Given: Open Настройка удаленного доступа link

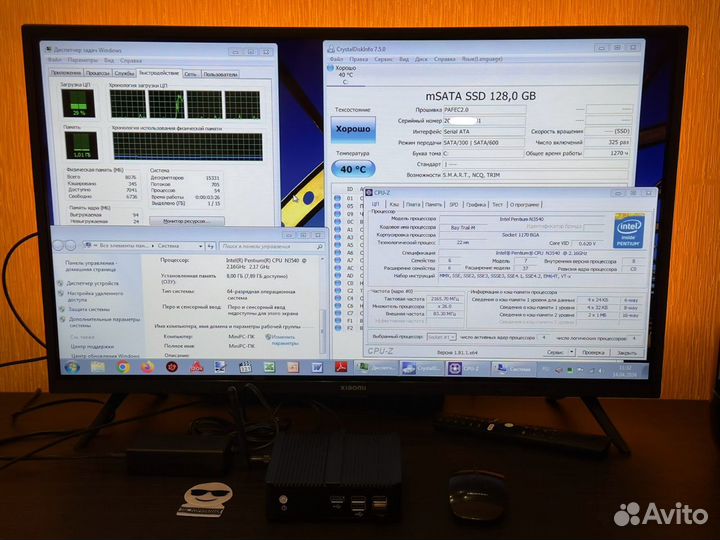Looking at the screenshot, I should [95, 296].
